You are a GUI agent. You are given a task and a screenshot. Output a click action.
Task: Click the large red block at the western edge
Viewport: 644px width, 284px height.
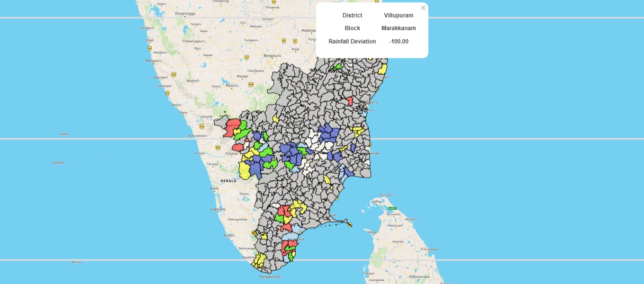(232, 126)
